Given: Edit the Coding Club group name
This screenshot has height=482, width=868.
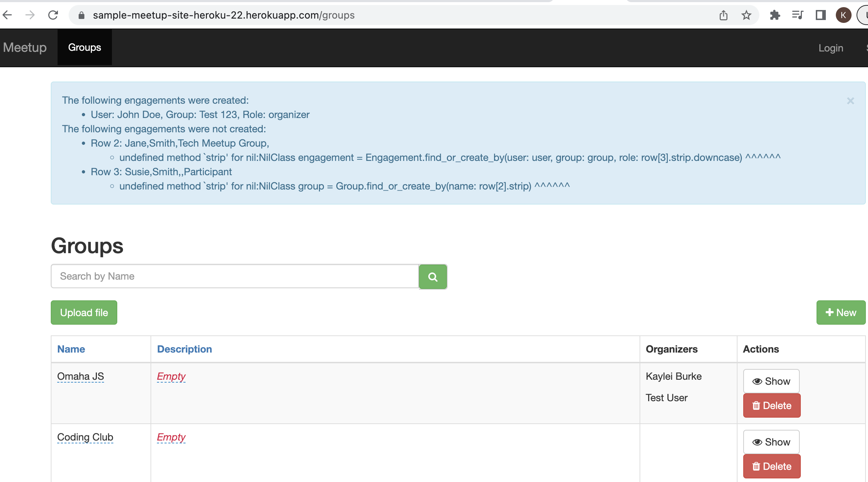Looking at the screenshot, I should [x=85, y=437].
